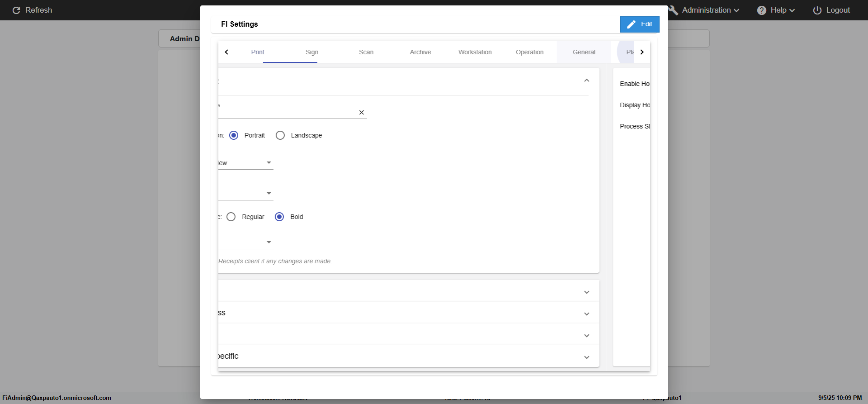Click the Refresh circular arrow icon
The image size is (868, 404).
(16, 10)
